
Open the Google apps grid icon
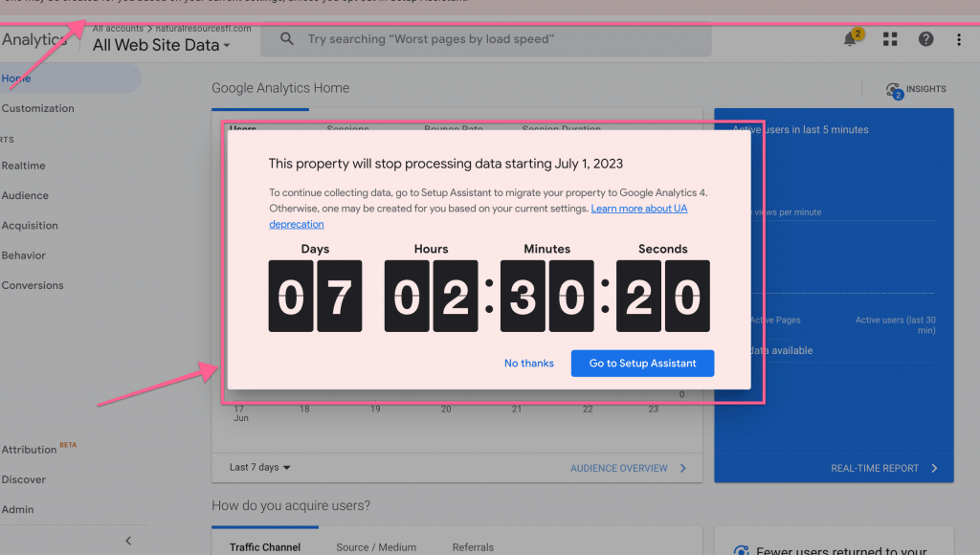click(x=890, y=39)
